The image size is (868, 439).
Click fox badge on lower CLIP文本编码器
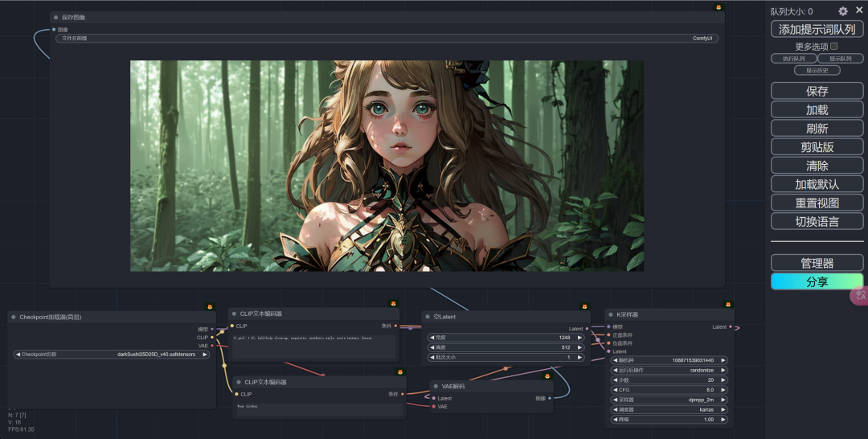coord(399,372)
